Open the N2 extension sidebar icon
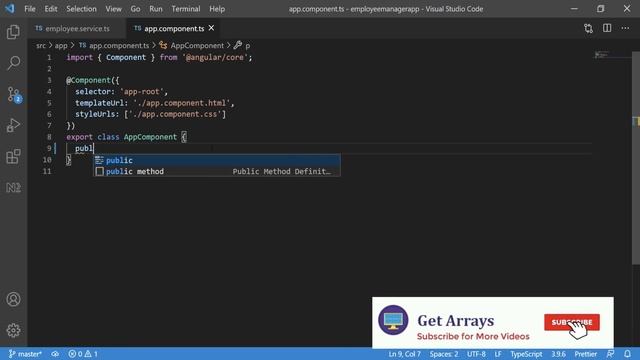Screen dimensions: 640x360 pyautogui.click(x=13, y=187)
